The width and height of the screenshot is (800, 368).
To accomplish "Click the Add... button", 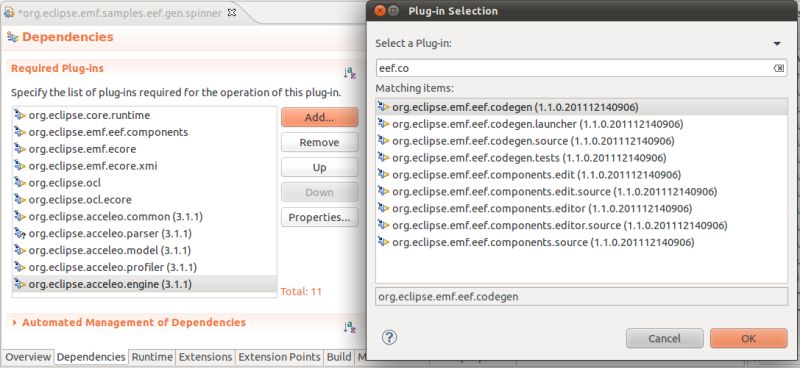I will tap(319, 117).
